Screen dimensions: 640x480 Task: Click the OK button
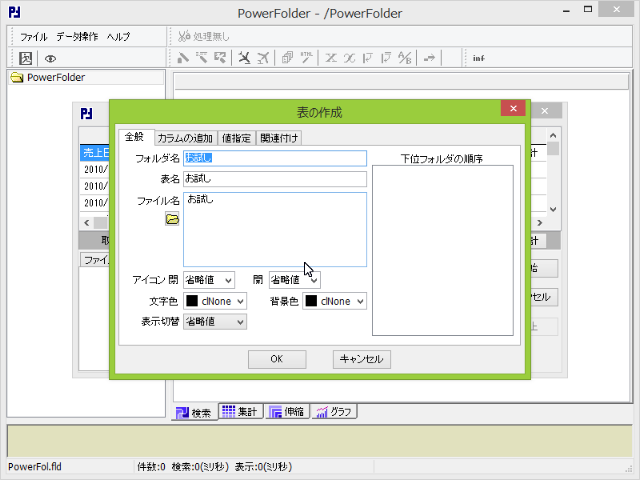click(277, 359)
